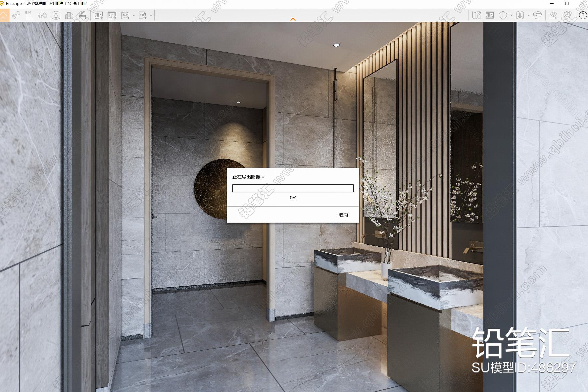Toggle the Fly mode wings icon
588x392 pixels.
(520, 15)
